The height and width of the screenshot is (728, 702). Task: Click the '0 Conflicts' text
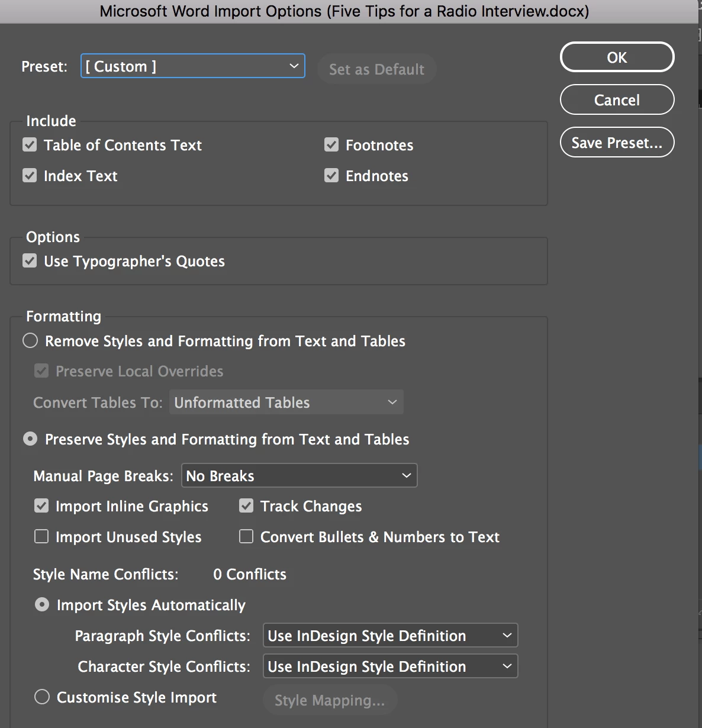250,574
